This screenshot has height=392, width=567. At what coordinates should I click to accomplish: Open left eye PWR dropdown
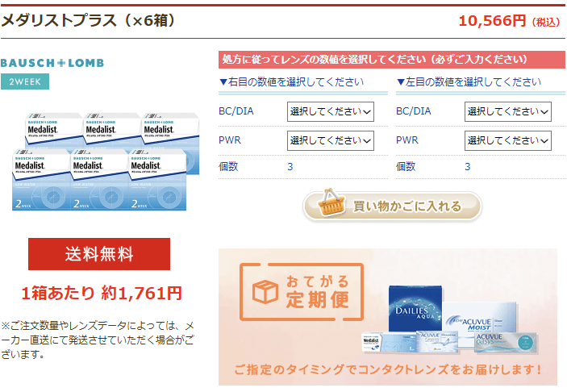point(507,140)
